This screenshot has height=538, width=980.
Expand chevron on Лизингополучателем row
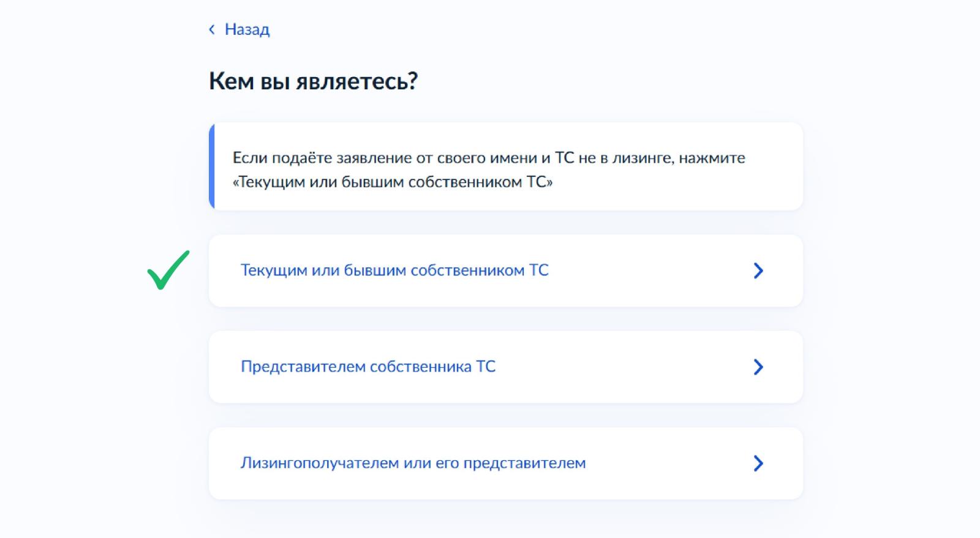point(758,463)
